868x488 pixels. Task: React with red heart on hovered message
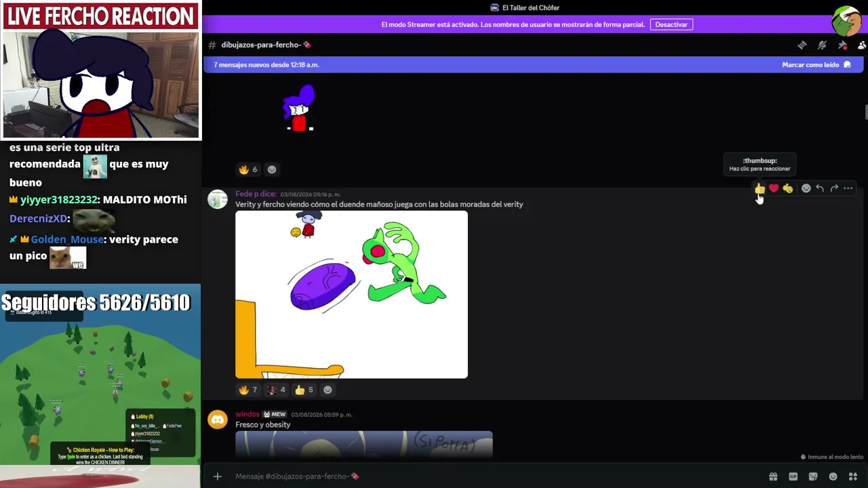(x=774, y=188)
